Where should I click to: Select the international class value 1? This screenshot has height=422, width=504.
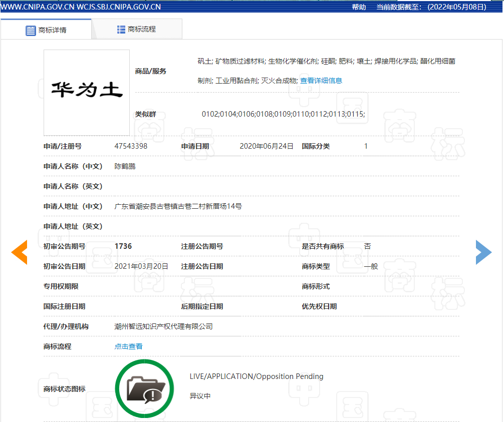(366, 146)
